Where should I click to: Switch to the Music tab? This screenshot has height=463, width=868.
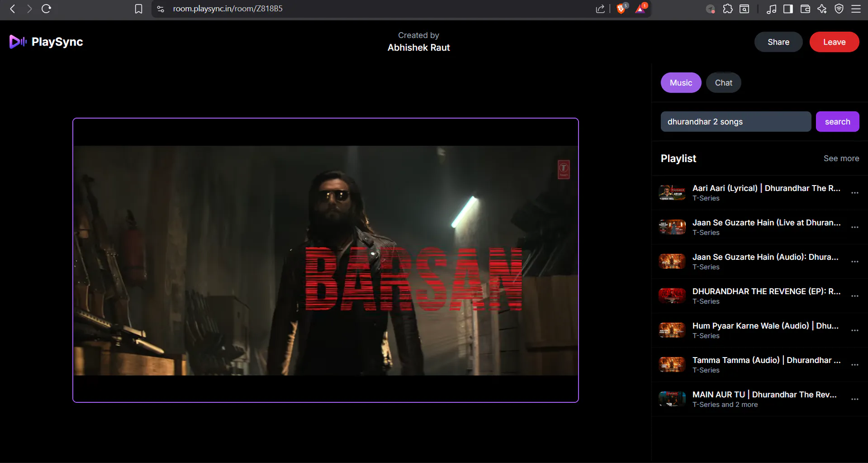[681, 83]
